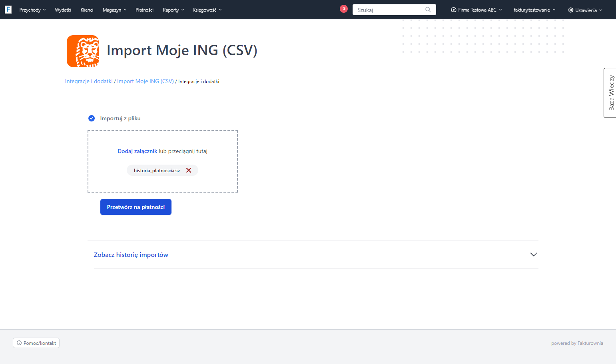
Task: Click the magnifier search icon
Action: (x=428, y=10)
